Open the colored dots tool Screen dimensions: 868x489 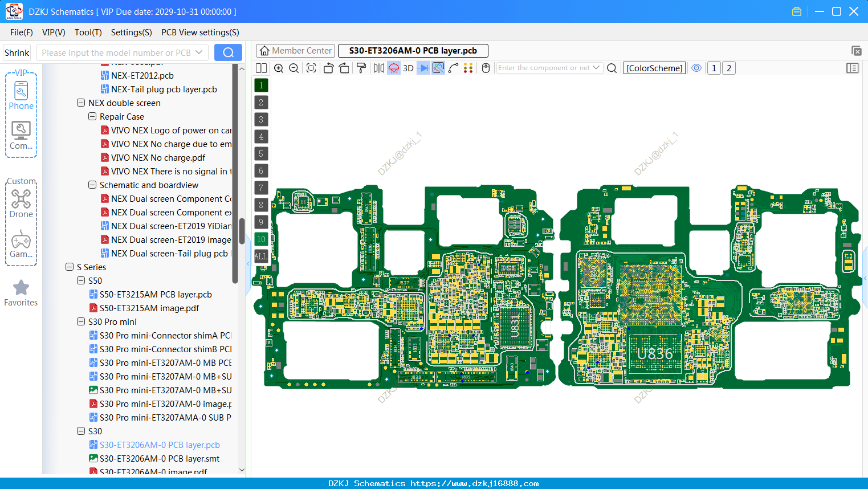[468, 68]
